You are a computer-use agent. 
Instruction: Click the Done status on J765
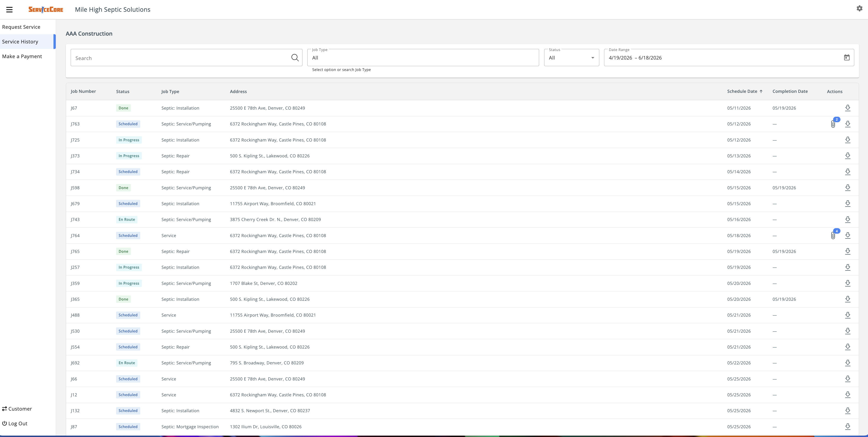click(x=123, y=251)
